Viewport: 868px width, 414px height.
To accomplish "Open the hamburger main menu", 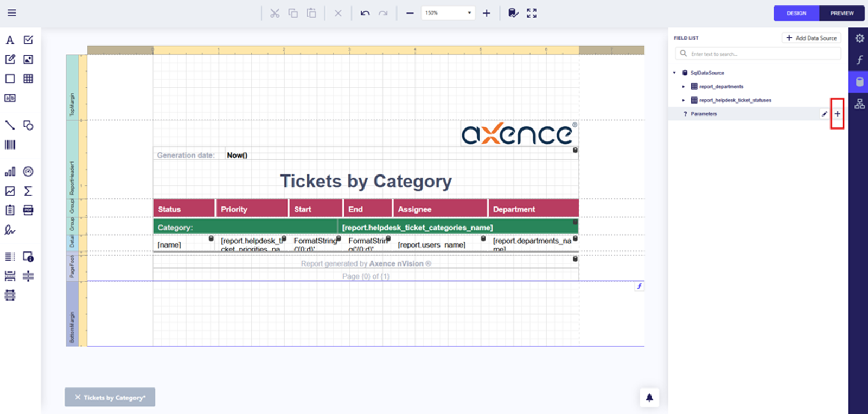I will [x=11, y=13].
